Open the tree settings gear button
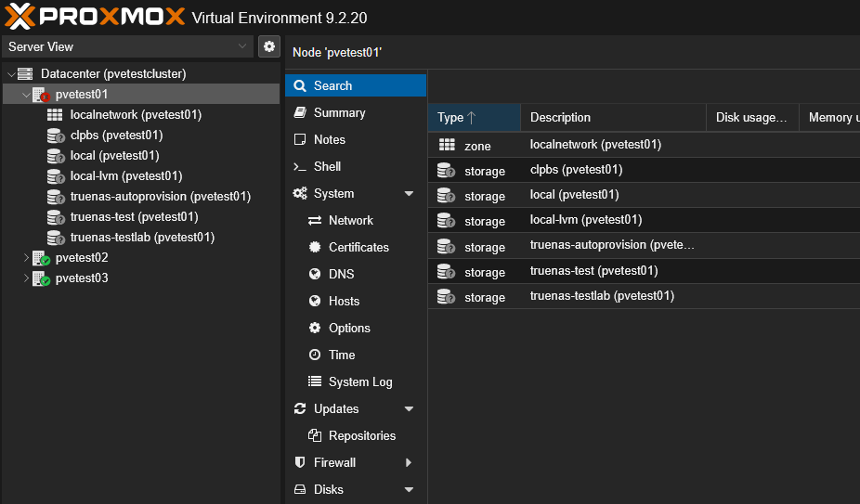This screenshot has height=504, width=860. point(269,46)
